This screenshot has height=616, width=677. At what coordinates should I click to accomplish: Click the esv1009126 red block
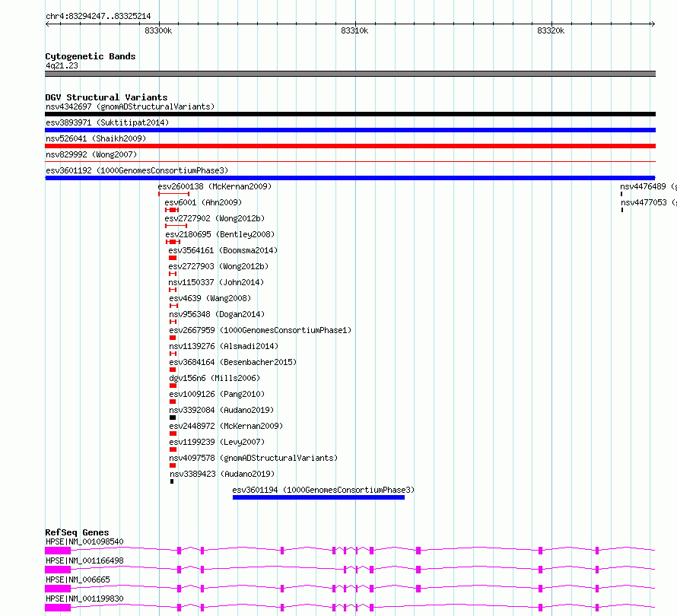click(x=173, y=402)
